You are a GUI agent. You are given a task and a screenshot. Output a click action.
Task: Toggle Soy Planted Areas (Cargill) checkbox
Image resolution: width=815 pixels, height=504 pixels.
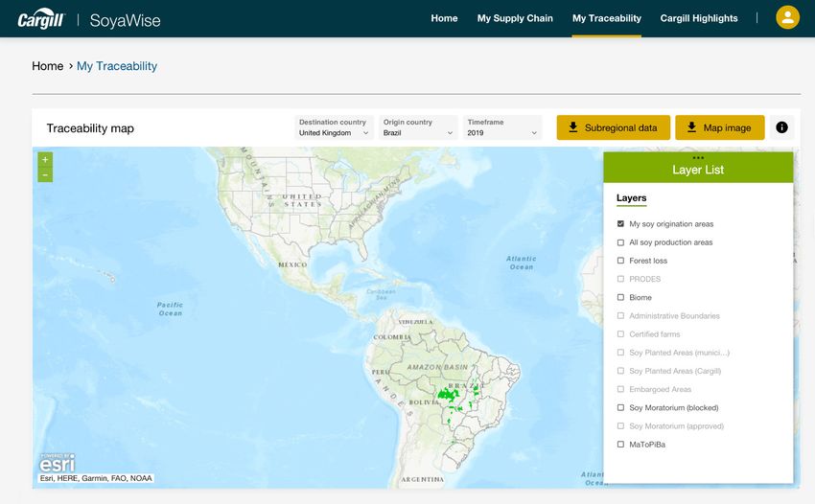coord(620,371)
